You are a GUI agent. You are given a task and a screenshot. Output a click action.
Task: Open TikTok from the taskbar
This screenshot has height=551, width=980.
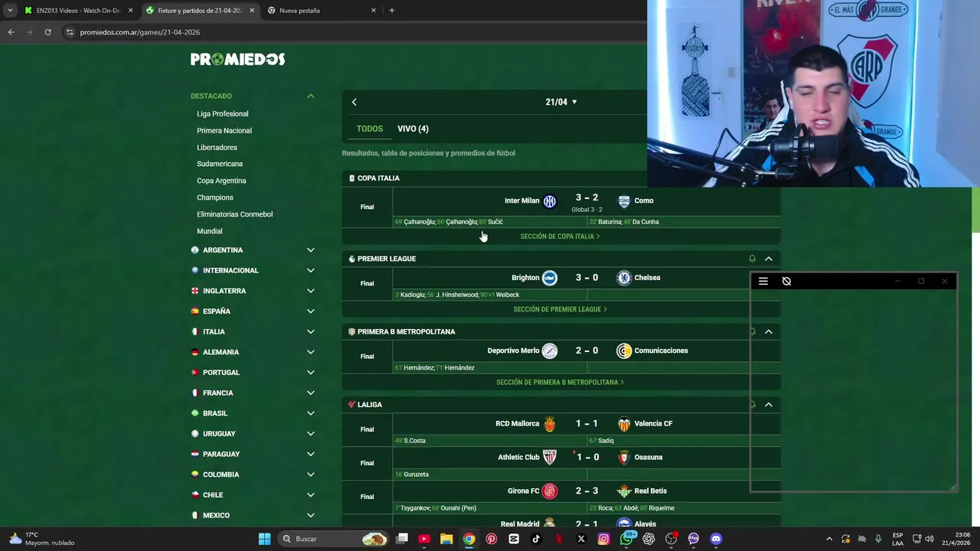click(x=536, y=539)
